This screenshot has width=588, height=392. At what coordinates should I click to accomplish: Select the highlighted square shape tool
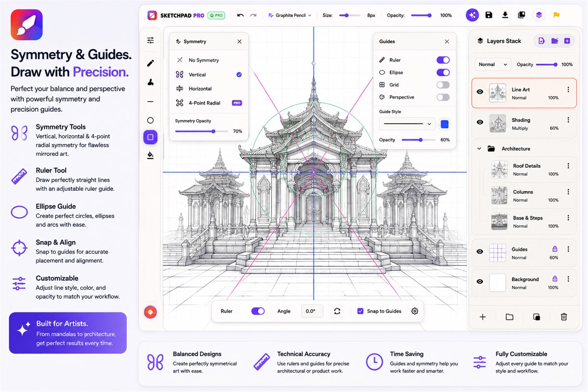pos(150,137)
